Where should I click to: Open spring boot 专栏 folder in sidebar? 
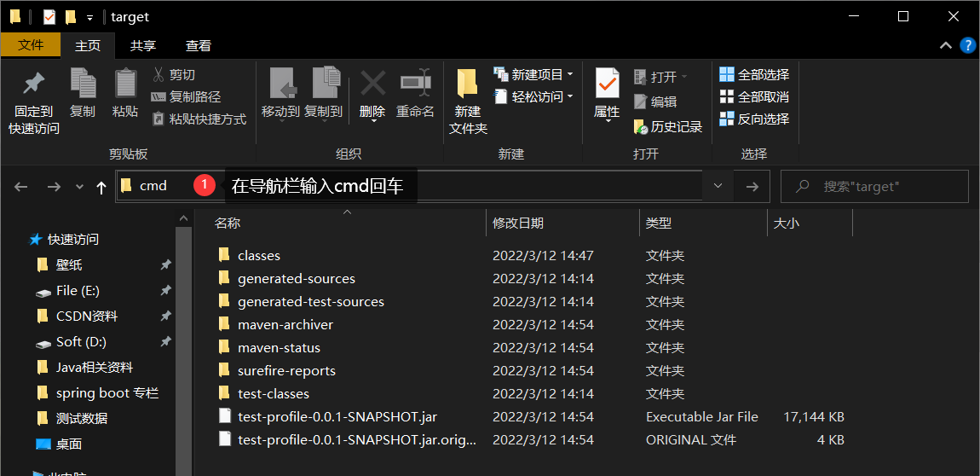point(107,392)
